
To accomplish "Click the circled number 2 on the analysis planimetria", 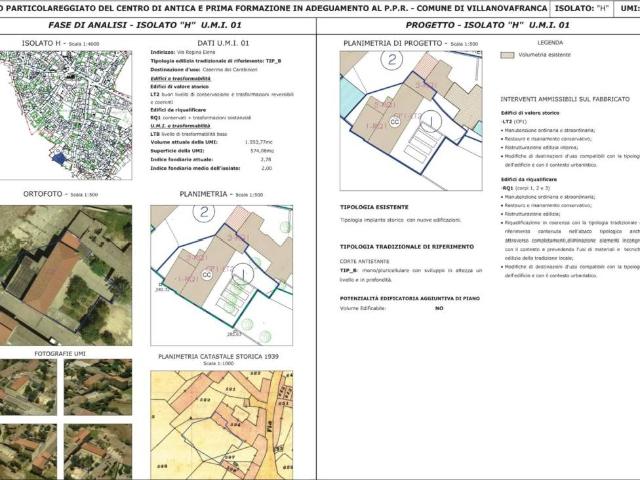I will [x=204, y=212].
